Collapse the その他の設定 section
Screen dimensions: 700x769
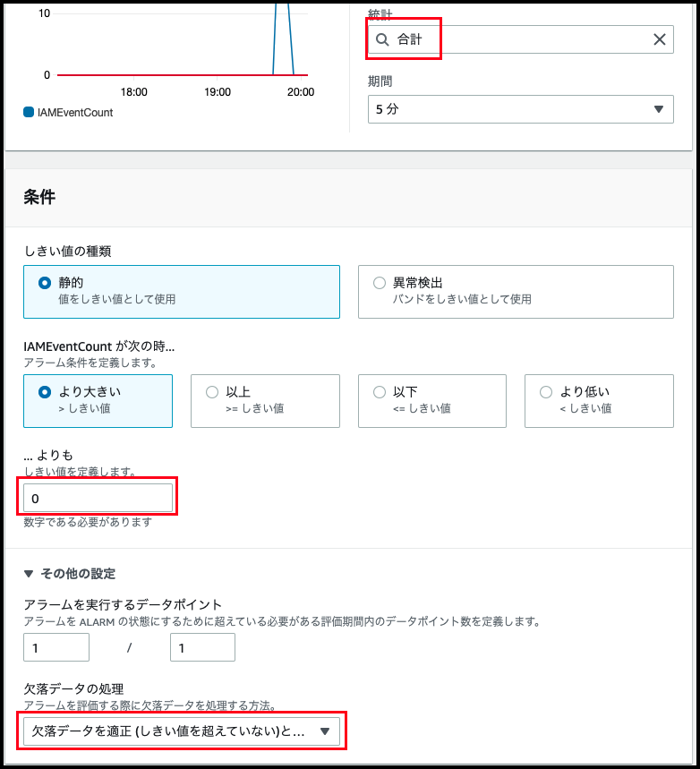[x=70, y=573]
